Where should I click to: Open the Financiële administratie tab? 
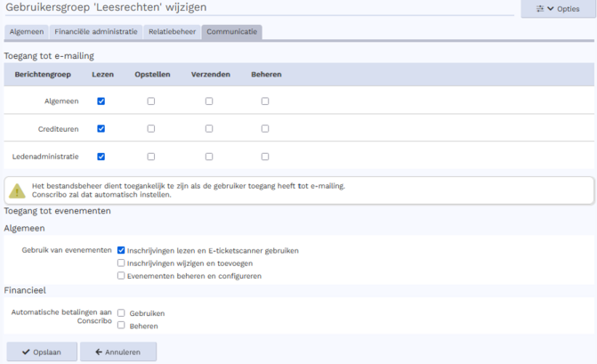pos(96,32)
